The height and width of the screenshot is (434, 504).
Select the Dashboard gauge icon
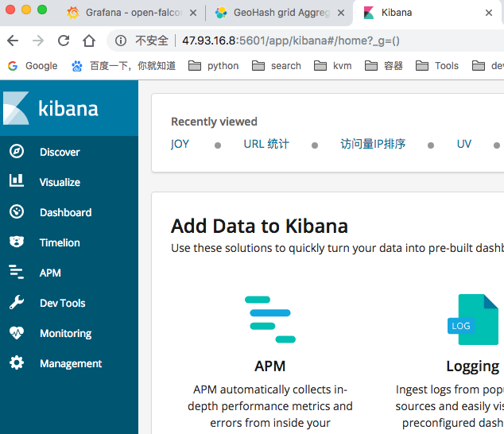pyautogui.click(x=17, y=212)
